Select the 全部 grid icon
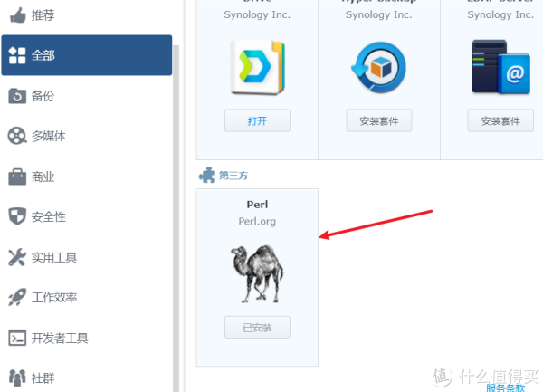 (x=17, y=55)
